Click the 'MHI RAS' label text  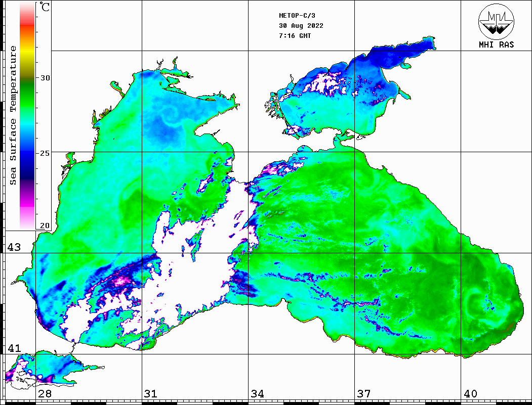(496, 44)
